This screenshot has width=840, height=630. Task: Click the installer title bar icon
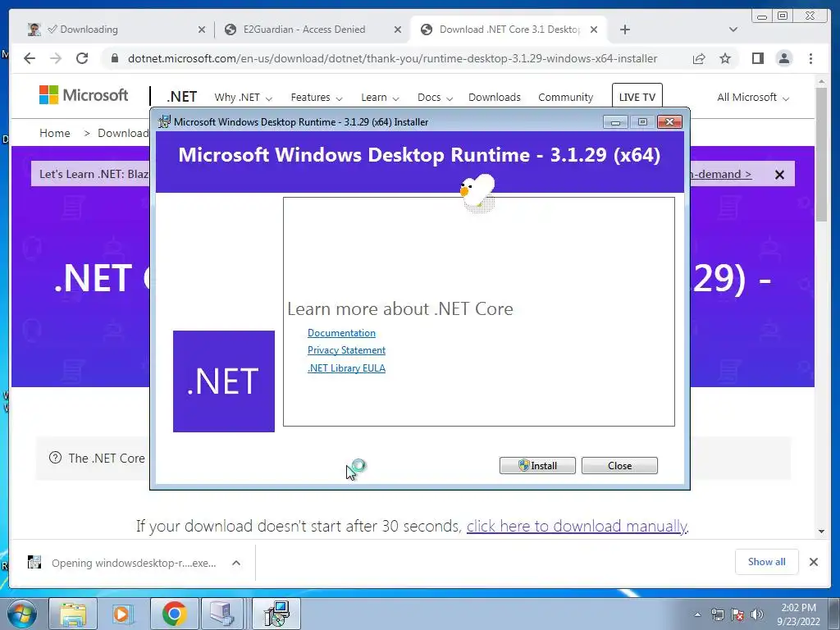click(164, 121)
